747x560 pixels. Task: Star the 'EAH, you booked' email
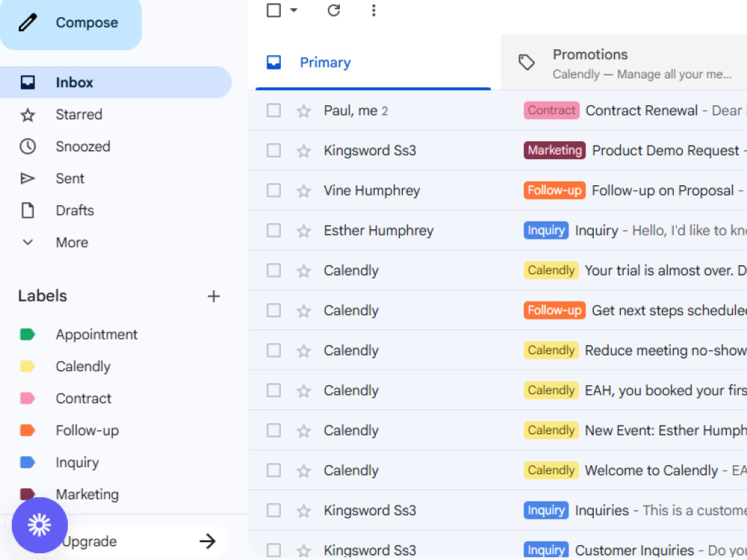303,391
